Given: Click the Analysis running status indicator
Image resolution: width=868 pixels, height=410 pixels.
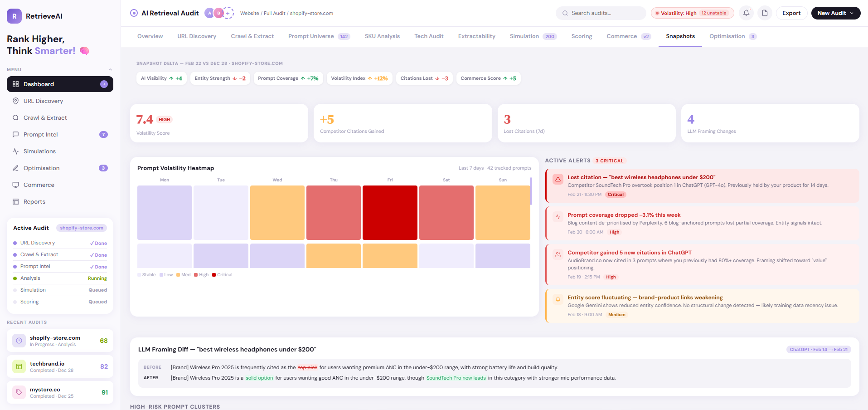Looking at the screenshot, I should click(16, 278).
